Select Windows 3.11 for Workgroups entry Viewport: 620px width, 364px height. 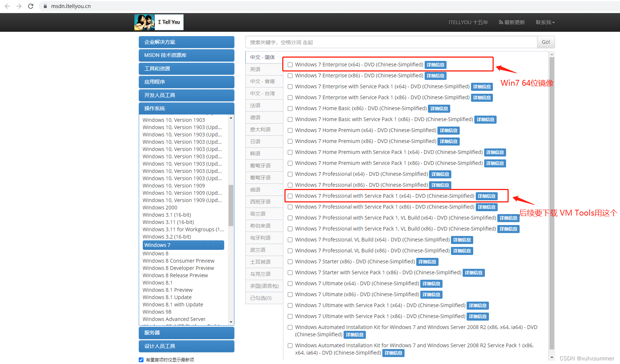183,229
